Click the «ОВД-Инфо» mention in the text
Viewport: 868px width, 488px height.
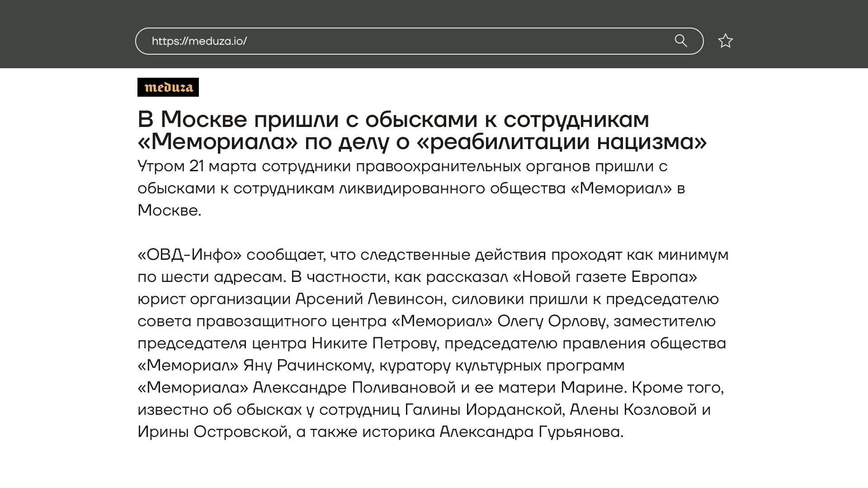coord(189,255)
